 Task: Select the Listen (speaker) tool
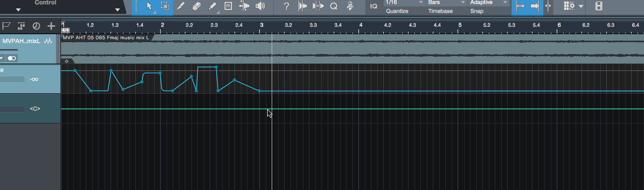[260, 6]
